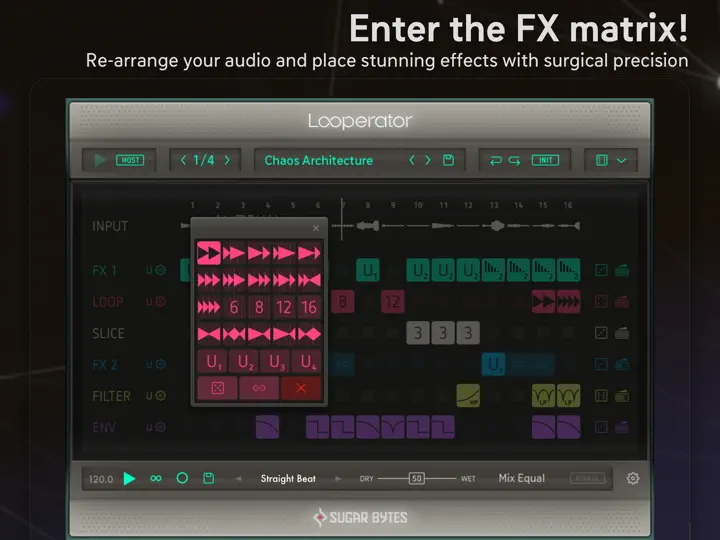
Task: Go to the pattern after Straight Beat
Action: pyautogui.click(x=338, y=479)
